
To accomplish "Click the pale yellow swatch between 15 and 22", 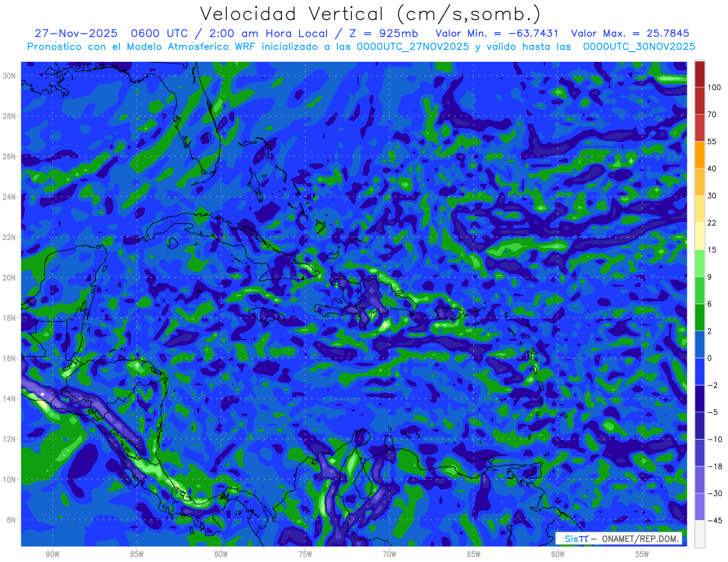I will (x=699, y=236).
